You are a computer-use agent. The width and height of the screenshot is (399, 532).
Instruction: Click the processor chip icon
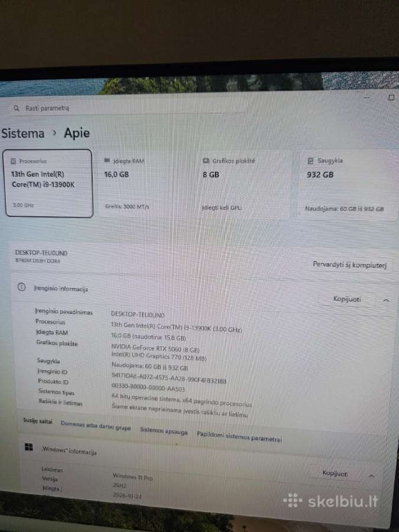tap(14, 161)
